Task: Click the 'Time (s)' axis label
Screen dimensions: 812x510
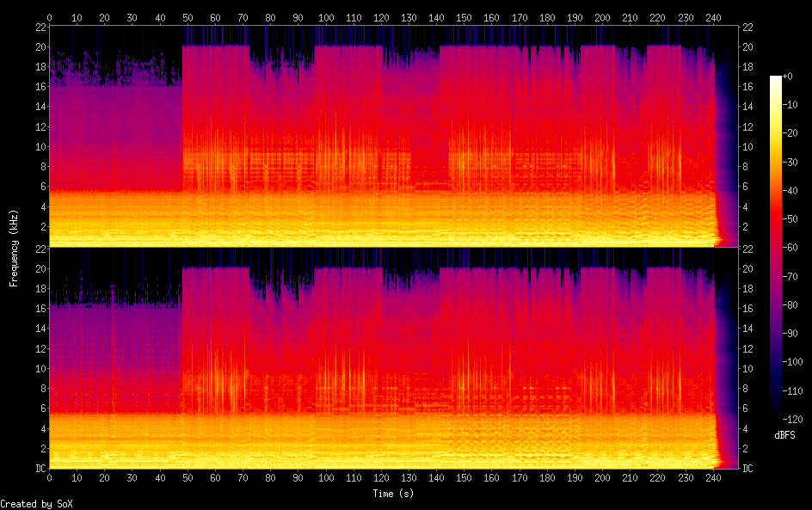Action: point(394,494)
